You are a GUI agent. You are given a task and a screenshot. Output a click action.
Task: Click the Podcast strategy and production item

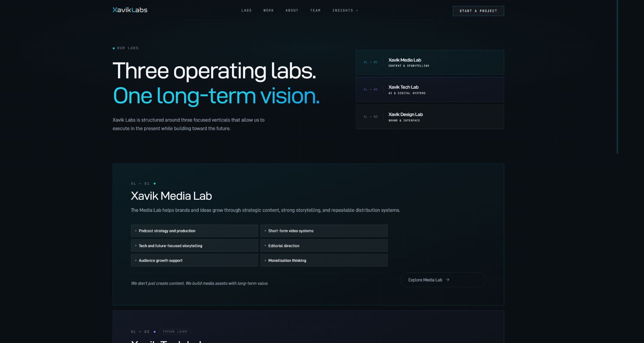pos(195,231)
